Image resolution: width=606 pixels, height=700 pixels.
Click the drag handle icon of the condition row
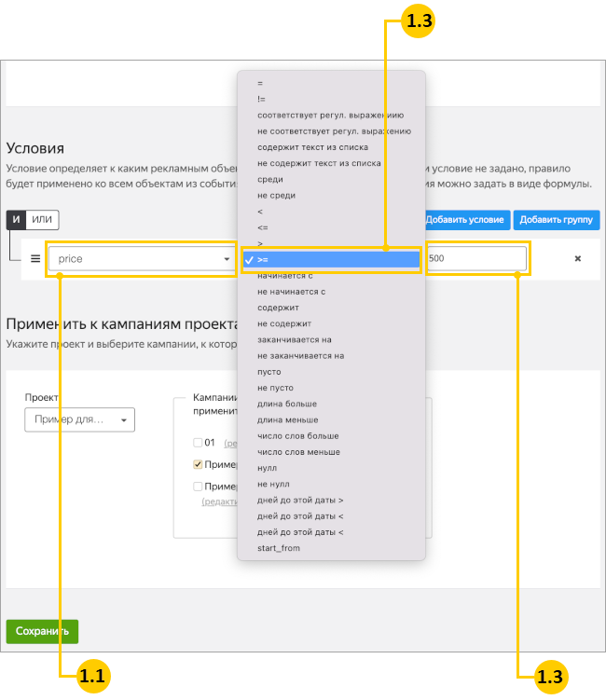point(35,259)
